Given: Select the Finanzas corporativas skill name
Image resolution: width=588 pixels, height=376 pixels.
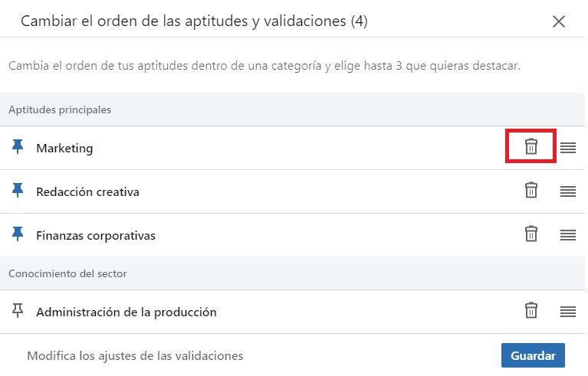Looking at the screenshot, I should (x=96, y=236).
